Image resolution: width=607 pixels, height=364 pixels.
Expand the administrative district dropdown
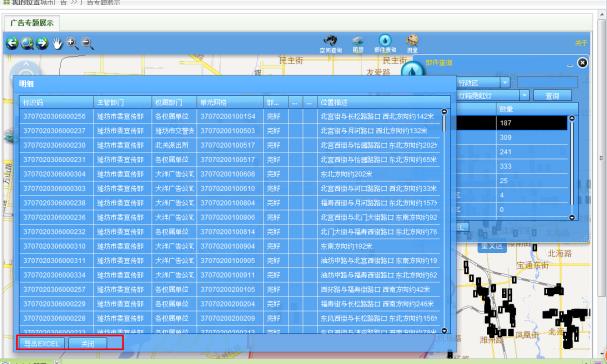[505, 82]
